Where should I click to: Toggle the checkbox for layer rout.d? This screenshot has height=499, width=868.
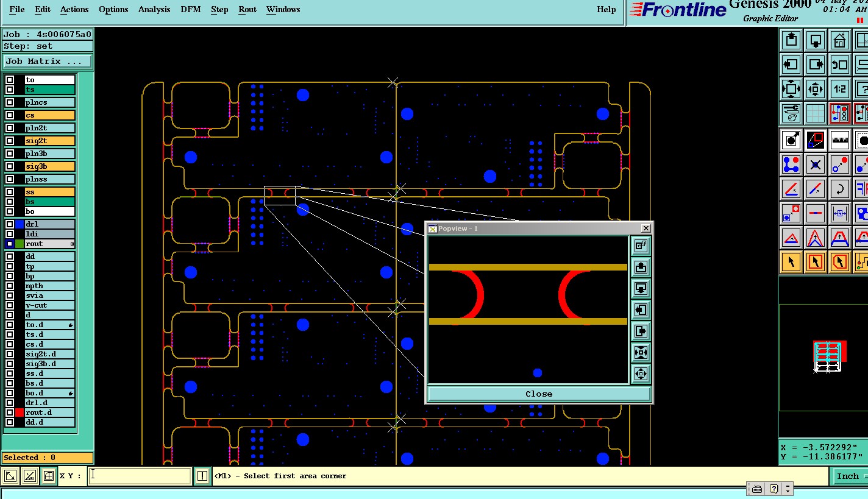(10, 412)
